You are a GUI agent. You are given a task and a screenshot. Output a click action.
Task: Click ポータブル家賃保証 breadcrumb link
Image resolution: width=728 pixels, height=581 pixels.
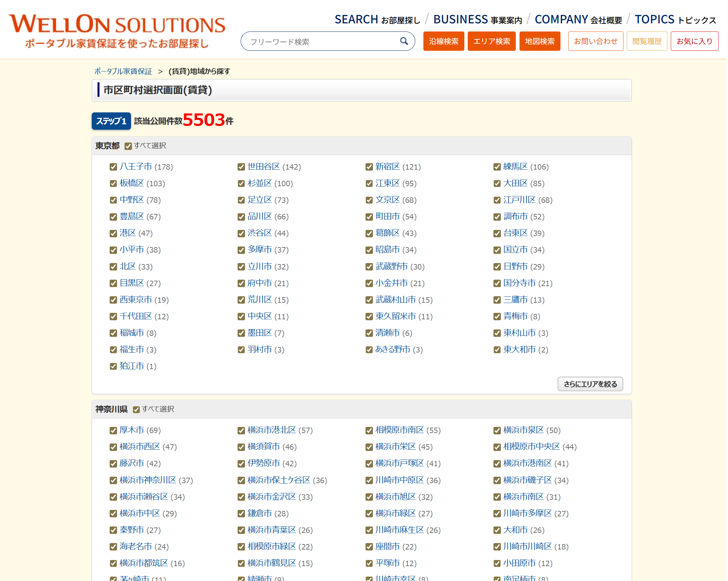coord(123,71)
